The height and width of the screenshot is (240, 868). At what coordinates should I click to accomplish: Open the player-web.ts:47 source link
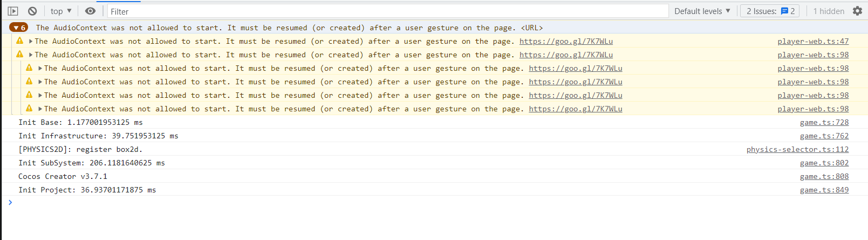pyautogui.click(x=813, y=41)
